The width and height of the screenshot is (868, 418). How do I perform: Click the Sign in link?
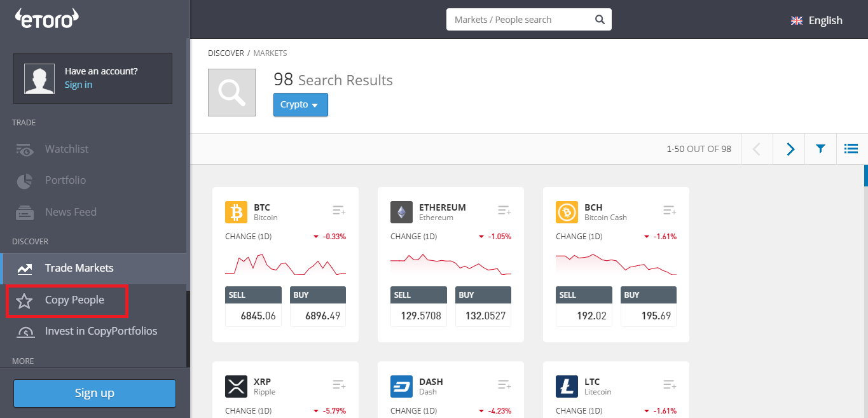point(78,85)
